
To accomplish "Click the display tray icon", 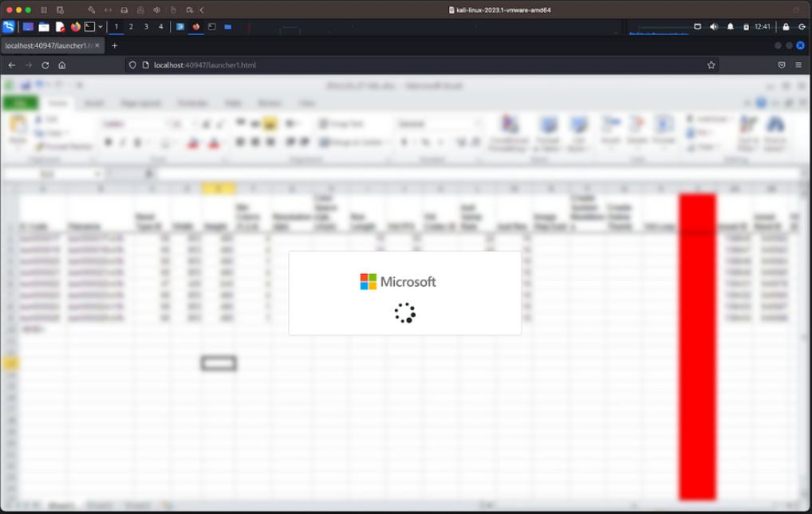I will (x=698, y=26).
